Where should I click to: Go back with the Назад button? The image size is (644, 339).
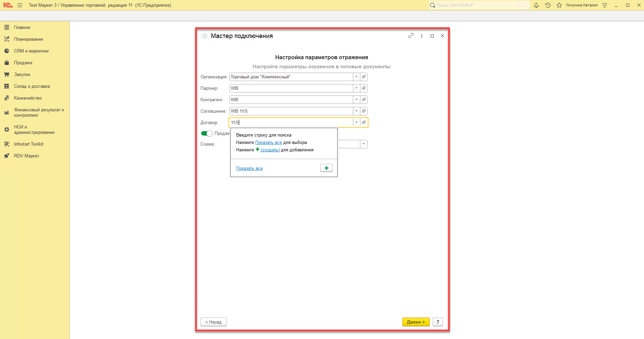point(213,322)
